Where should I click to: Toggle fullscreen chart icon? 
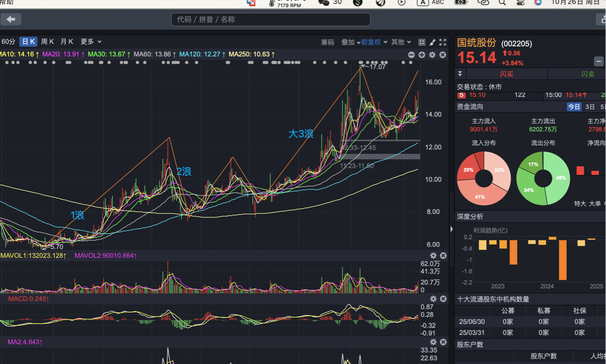[443, 42]
